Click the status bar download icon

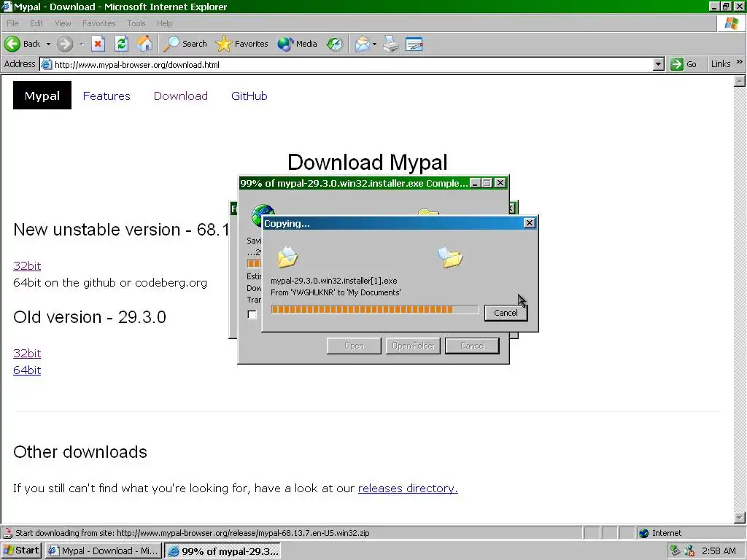[7, 533]
